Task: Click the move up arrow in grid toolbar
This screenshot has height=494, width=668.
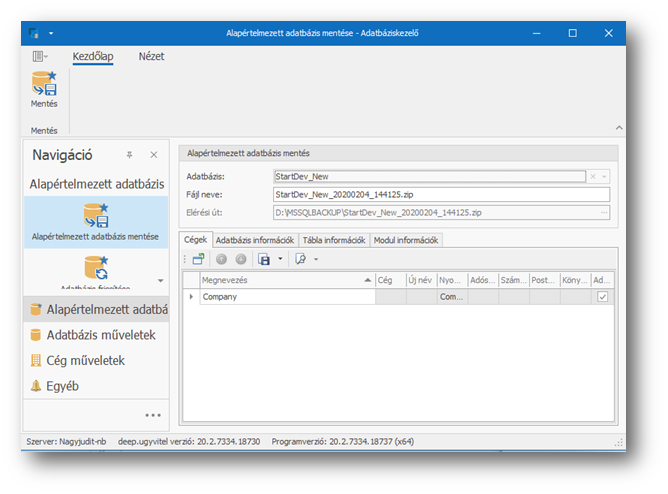Action: point(220,258)
